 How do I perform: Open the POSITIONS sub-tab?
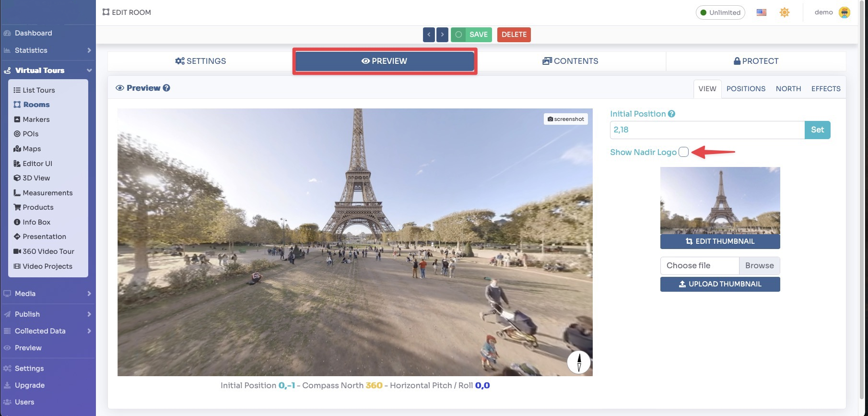pyautogui.click(x=746, y=89)
